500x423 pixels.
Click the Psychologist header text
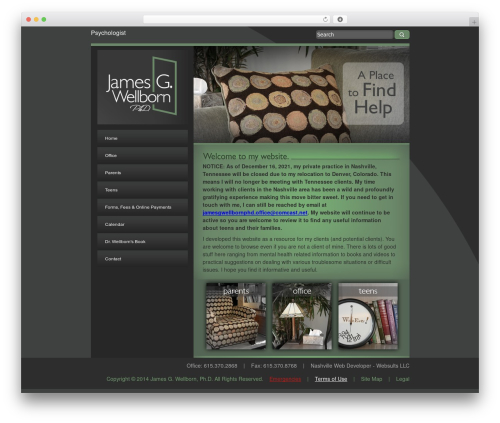(x=108, y=33)
